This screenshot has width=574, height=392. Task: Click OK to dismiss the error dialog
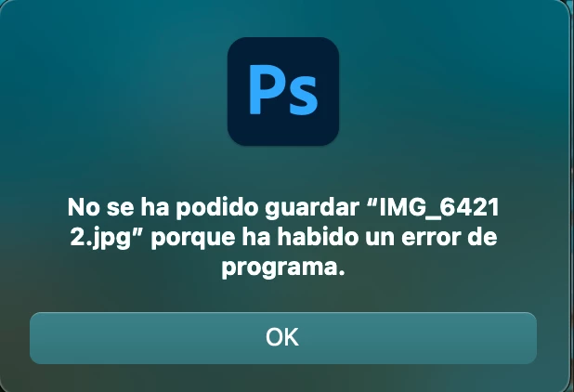point(283,338)
